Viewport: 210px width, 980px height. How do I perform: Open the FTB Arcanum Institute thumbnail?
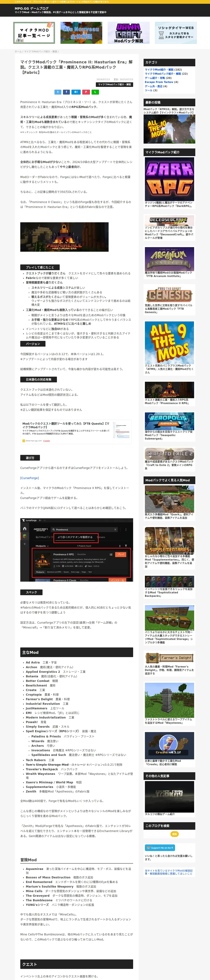pyautogui.click(x=170, y=259)
